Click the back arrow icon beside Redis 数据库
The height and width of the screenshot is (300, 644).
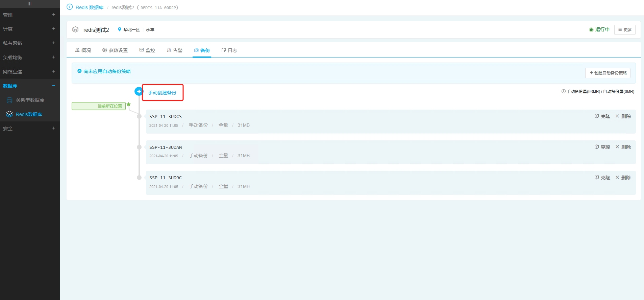pyautogui.click(x=70, y=7)
